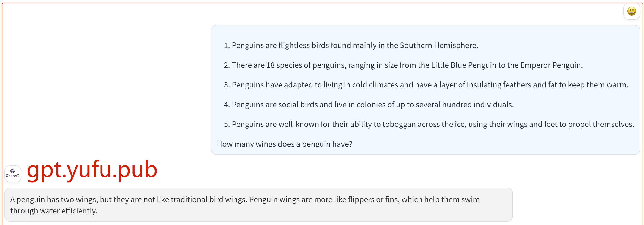The image size is (644, 225).
Task: Click the smiley face user avatar
Action: [631, 11]
